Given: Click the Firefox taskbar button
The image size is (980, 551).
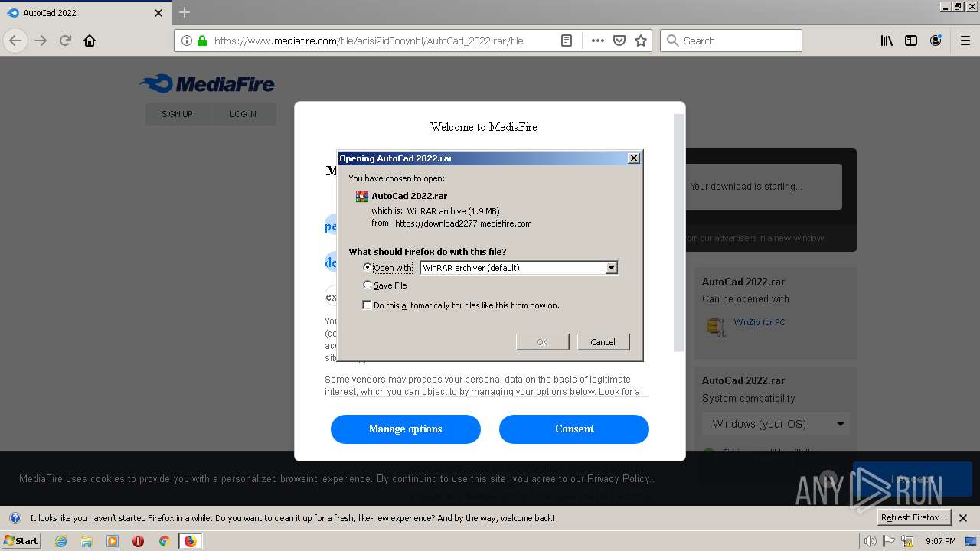Looking at the screenshot, I should 190,541.
